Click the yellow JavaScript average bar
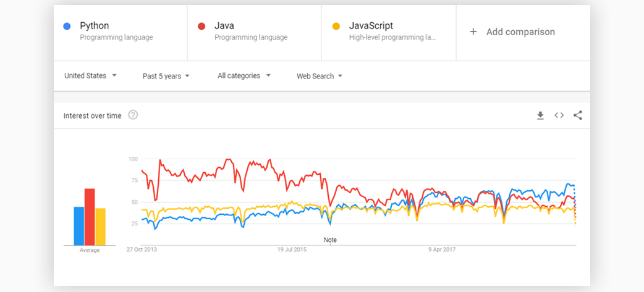Viewport: 644px width, 292px height. pos(100,227)
